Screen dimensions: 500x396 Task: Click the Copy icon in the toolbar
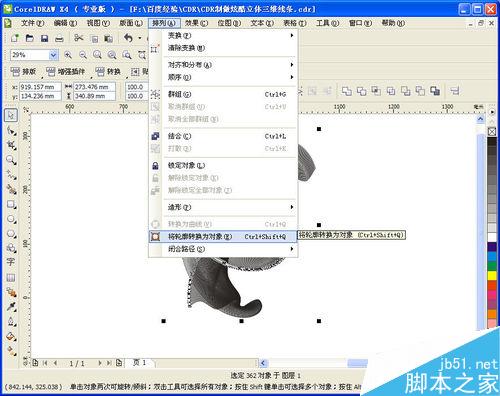95,39
